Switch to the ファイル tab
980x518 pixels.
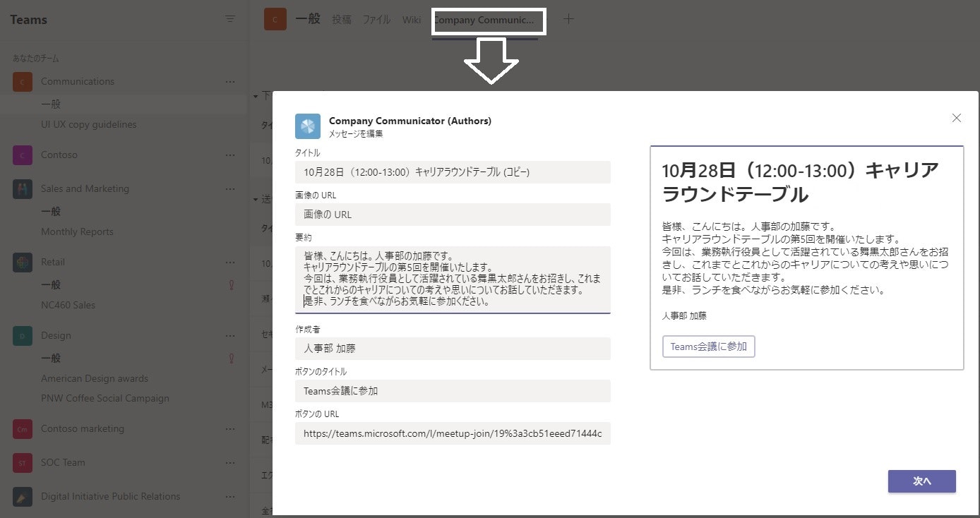(377, 20)
